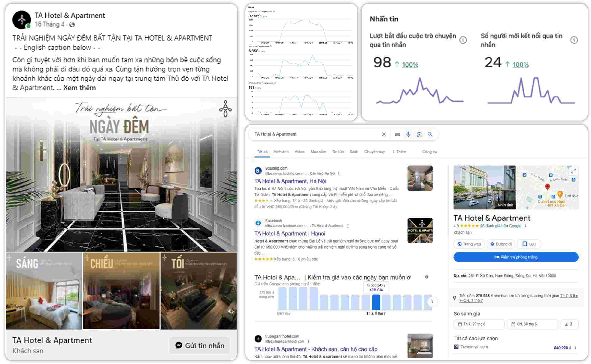Click the public globe icon beside post date
The image size is (591, 364).
point(72,24)
